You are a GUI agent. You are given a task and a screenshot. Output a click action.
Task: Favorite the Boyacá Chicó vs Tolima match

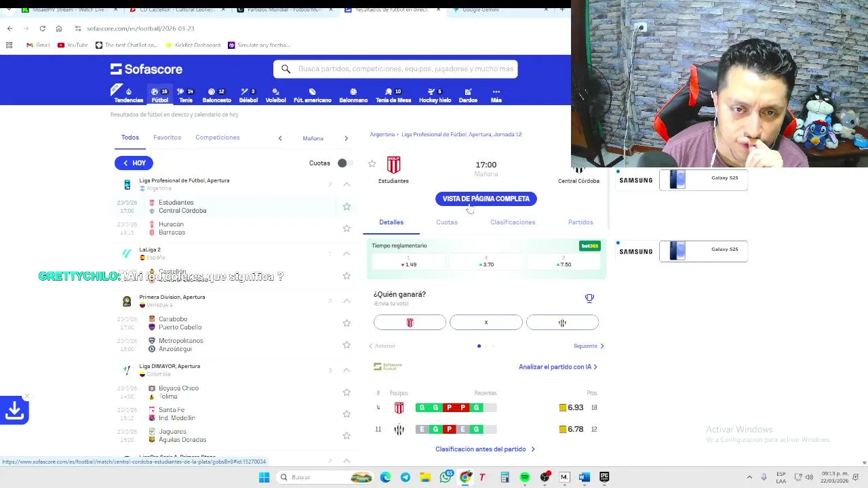347,392
